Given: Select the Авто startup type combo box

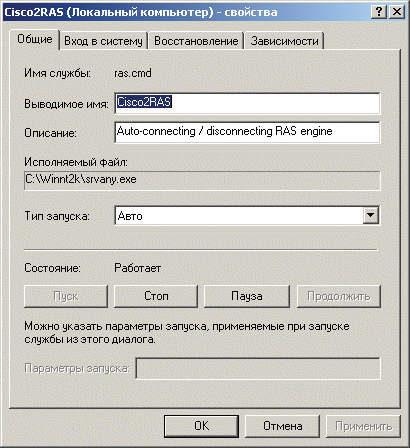Looking at the screenshot, I should [247, 216].
